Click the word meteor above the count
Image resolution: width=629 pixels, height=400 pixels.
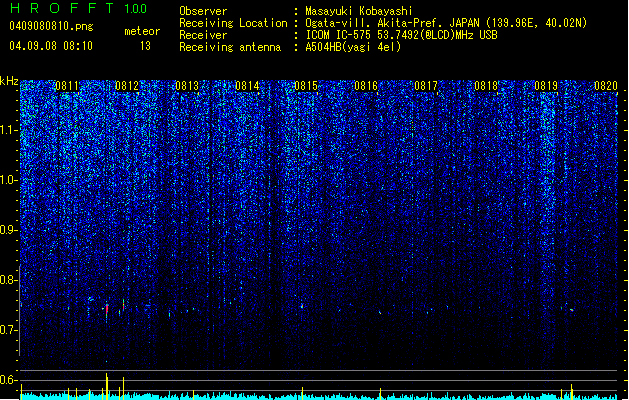[142, 31]
